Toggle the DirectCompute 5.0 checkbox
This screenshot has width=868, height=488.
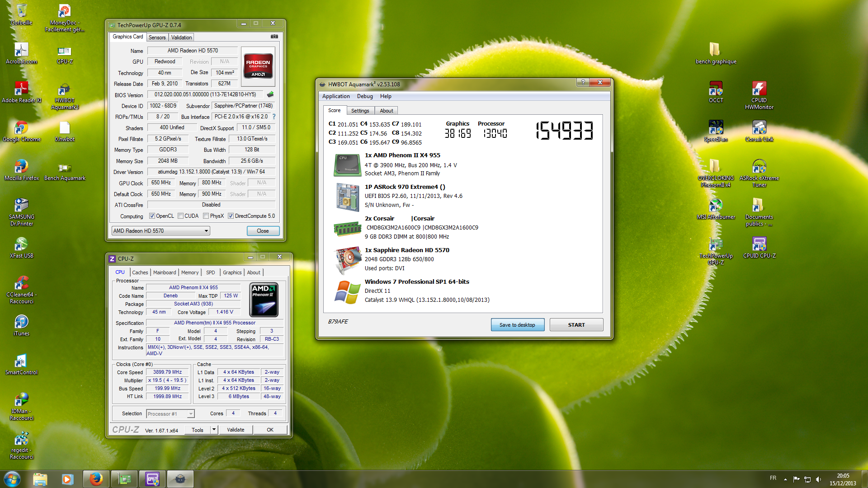231,216
